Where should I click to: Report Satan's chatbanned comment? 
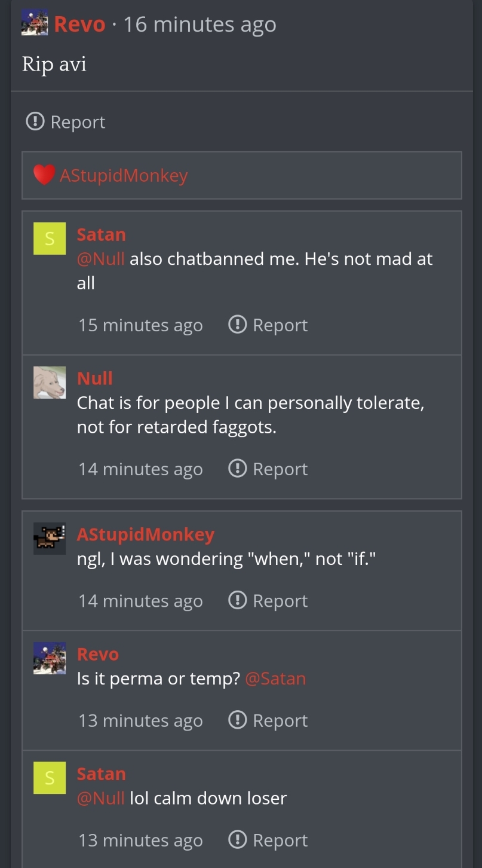coord(268,325)
